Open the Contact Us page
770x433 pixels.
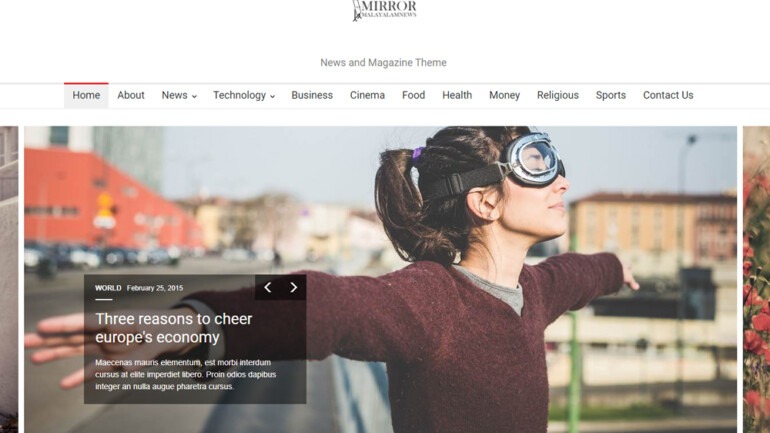667,96
